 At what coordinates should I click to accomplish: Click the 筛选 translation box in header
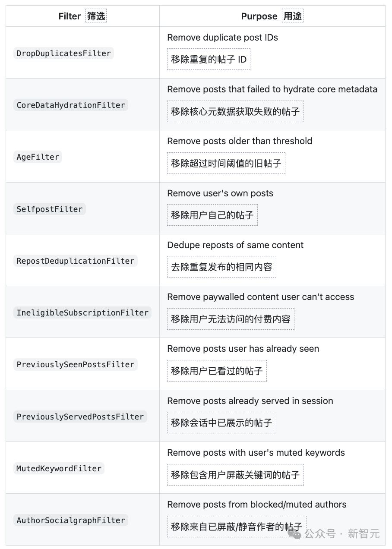click(x=96, y=16)
